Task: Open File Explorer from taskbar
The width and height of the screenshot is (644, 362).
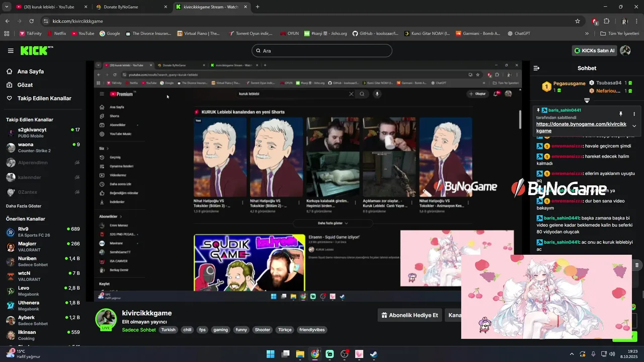Action: 300,354
